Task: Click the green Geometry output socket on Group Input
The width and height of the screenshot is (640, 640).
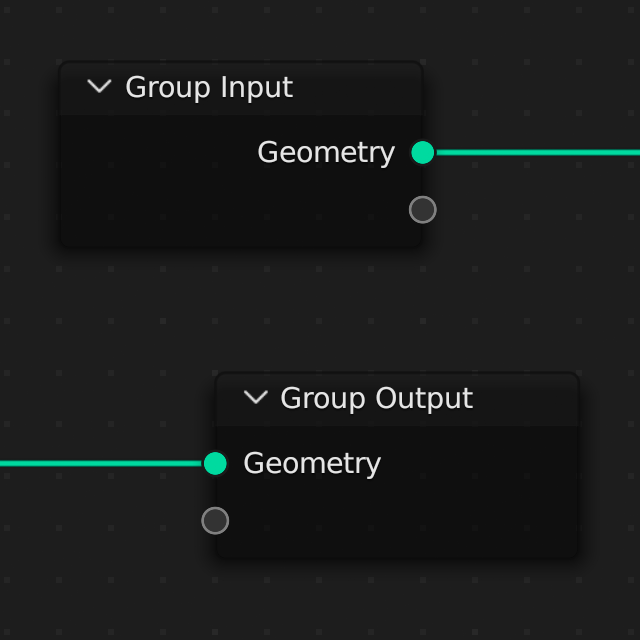Action: click(x=423, y=153)
